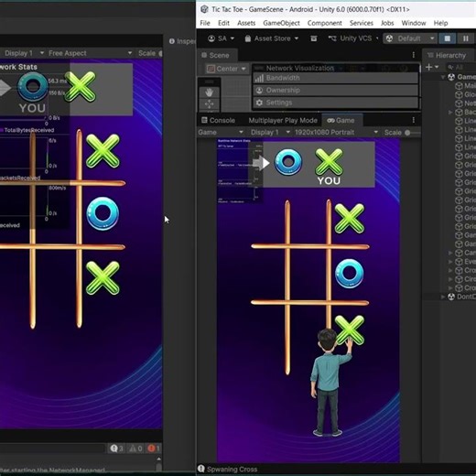Open the GameObject menu

(281, 23)
